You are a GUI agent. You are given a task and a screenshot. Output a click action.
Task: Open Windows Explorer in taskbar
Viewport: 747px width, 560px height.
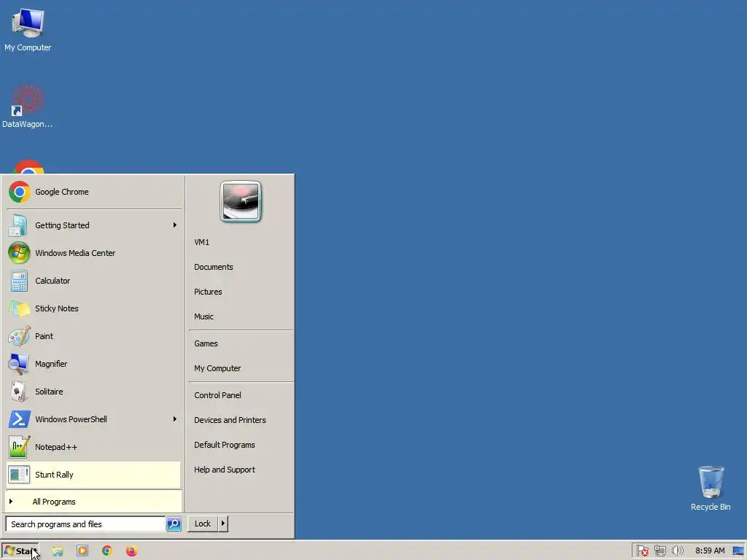click(x=58, y=551)
